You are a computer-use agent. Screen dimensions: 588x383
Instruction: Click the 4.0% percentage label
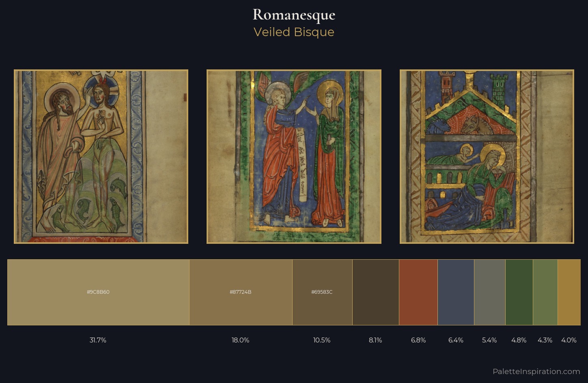[x=569, y=340]
